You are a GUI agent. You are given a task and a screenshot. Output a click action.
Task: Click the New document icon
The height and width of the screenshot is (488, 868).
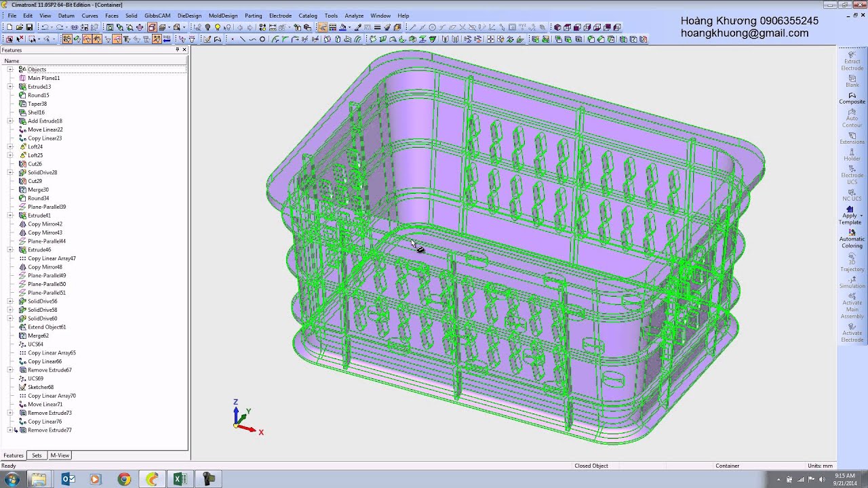point(10,28)
